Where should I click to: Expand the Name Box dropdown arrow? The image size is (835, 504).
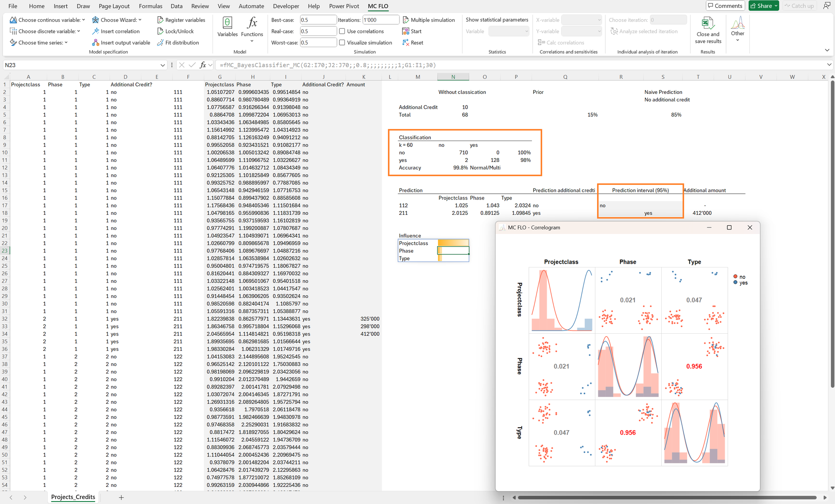coord(162,65)
